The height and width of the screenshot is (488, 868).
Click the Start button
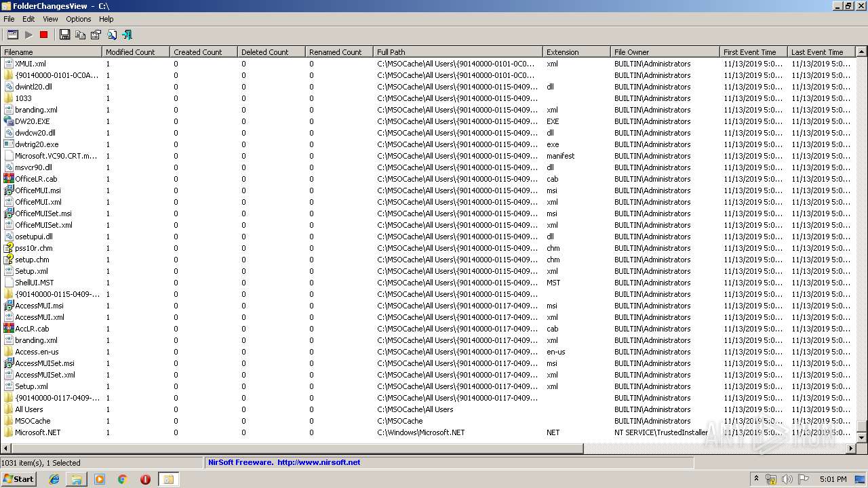pyautogui.click(x=19, y=479)
